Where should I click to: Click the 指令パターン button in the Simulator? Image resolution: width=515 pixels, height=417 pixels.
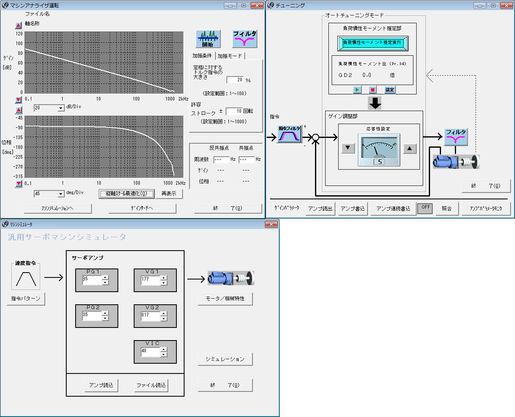pyautogui.click(x=26, y=299)
